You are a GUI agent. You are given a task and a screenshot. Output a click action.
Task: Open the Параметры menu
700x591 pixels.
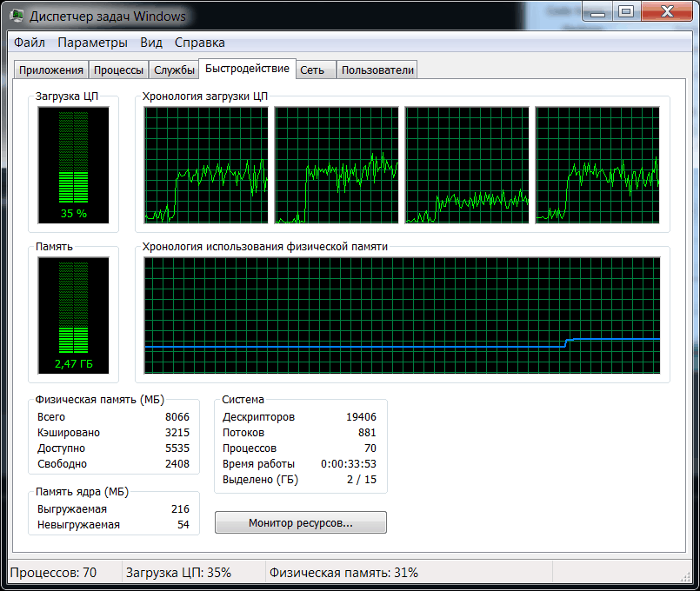[x=92, y=43]
